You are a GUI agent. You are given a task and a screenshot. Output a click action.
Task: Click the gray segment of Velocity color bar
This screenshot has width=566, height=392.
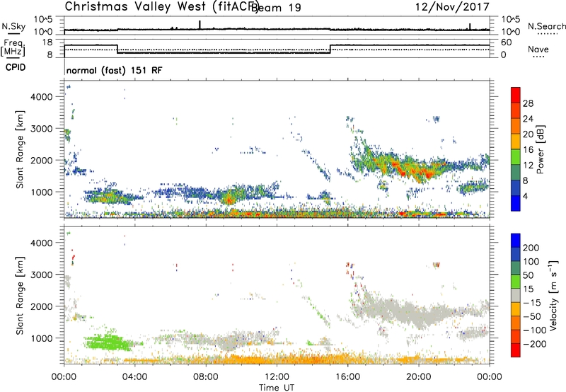[516, 295]
